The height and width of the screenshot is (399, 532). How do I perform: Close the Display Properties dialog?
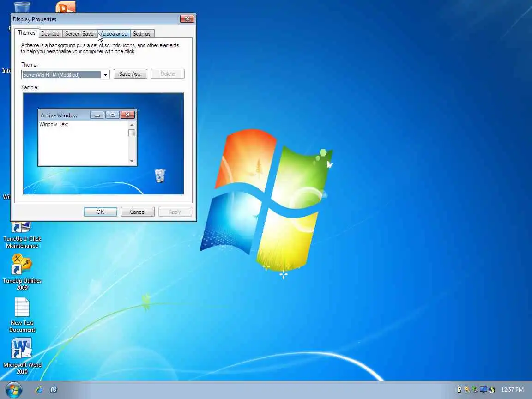click(x=187, y=18)
